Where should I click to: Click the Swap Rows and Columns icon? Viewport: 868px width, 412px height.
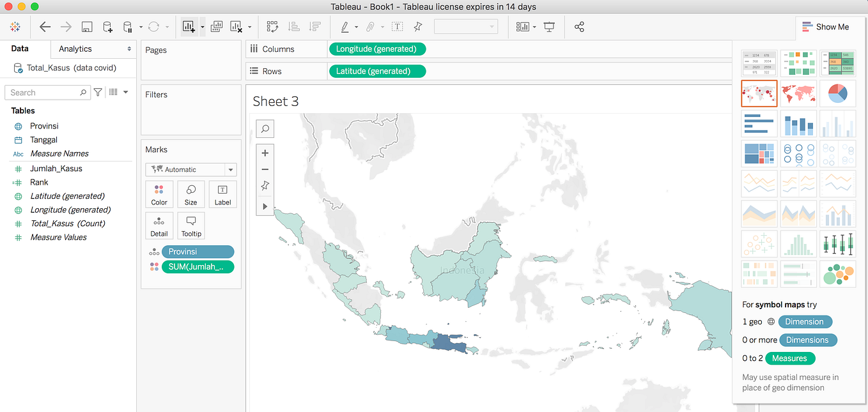coord(272,26)
